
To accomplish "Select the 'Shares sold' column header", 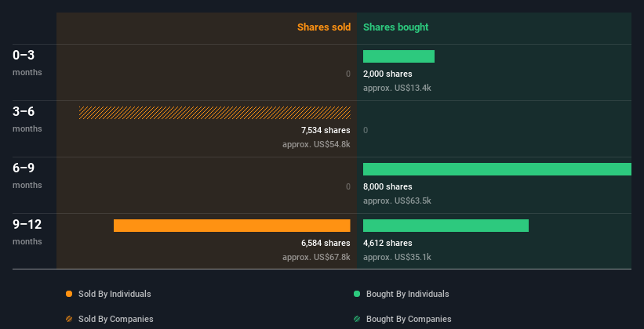I will [324, 27].
